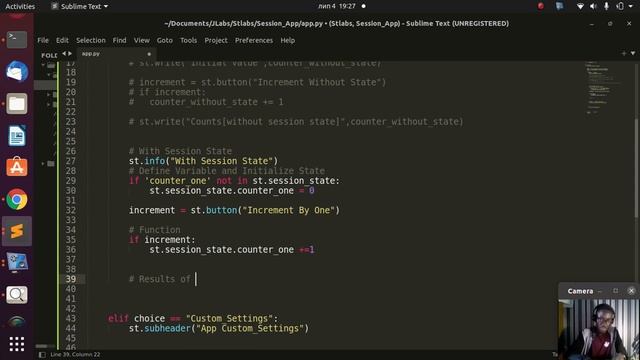Open the Find menu
This screenshot has width=640, height=360.
point(119,40)
